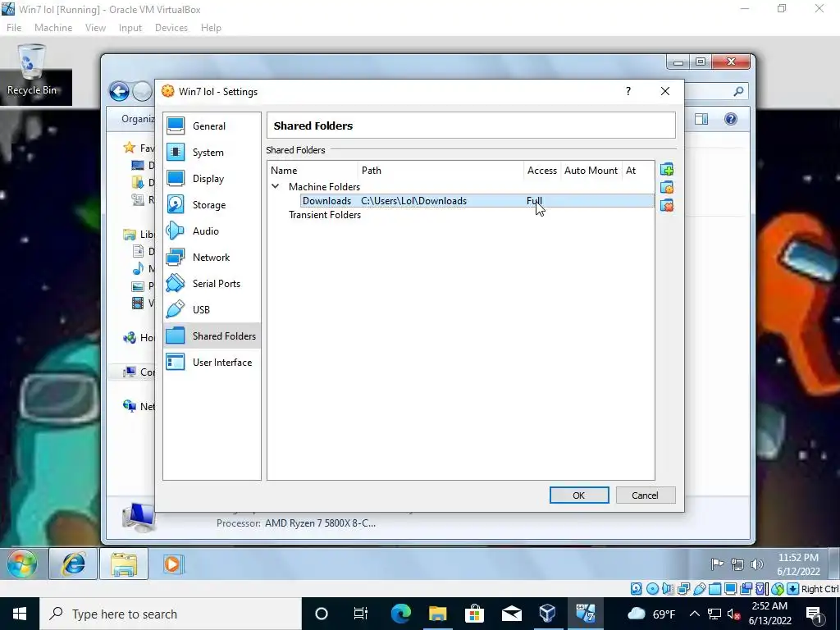Click the remove selected shared folder icon
Screen dimensions: 840x630
[666, 205]
